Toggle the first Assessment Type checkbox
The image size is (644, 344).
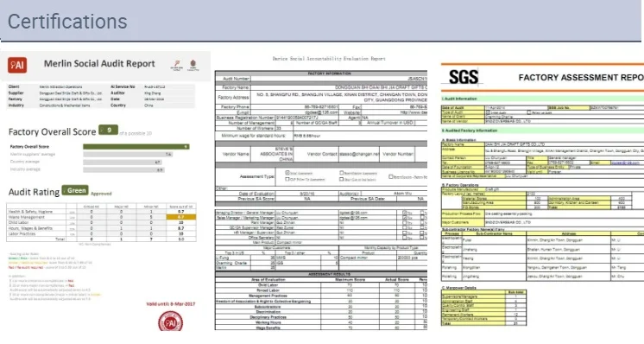point(287,173)
